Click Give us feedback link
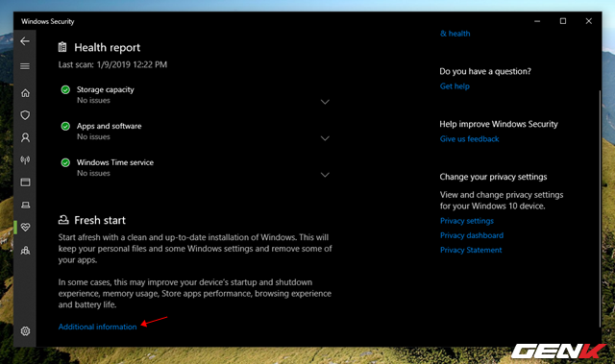The width and height of the screenshot is (615, 364). [x=470, y=138]
